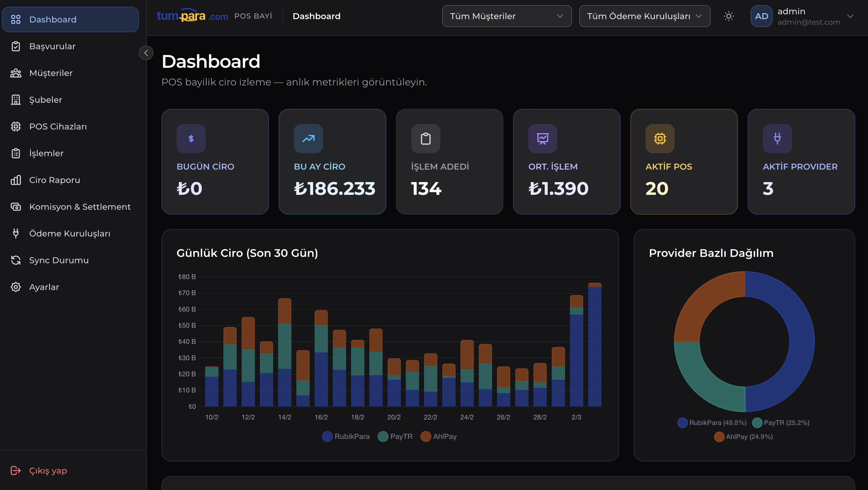Go to Müşteriler menu item
868x490 pixels.
(50, 73)
